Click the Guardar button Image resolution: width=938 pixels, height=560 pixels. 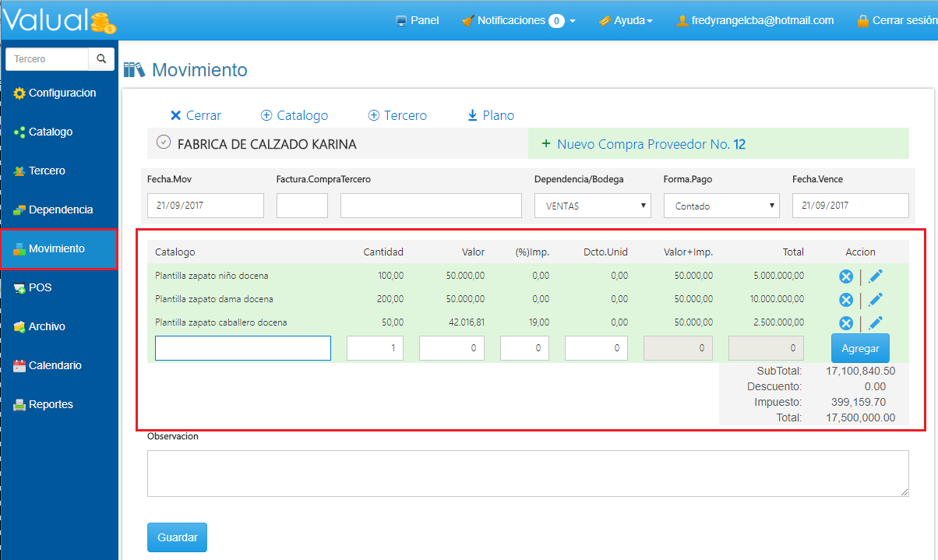click(x=177, y=537)
